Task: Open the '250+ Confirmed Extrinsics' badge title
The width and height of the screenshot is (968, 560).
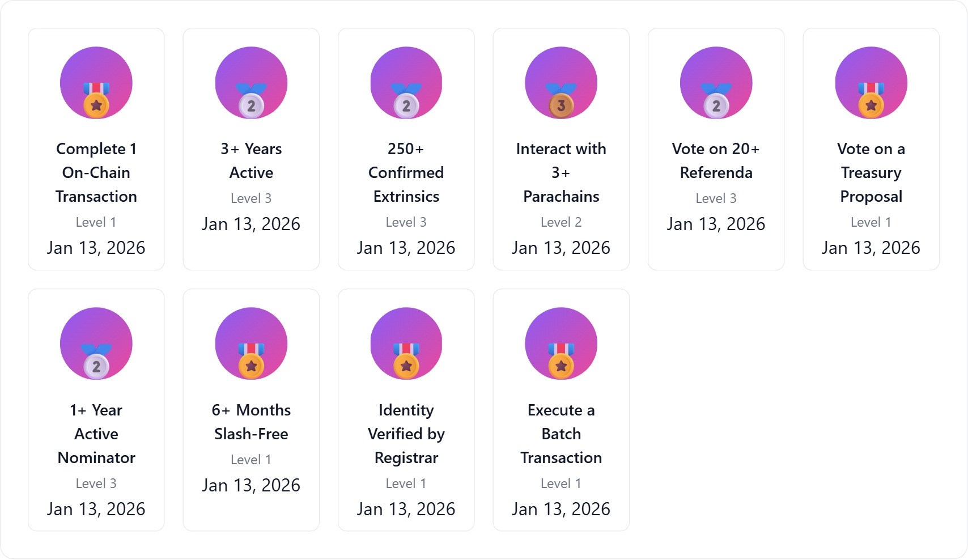Action: pos(406,172)
